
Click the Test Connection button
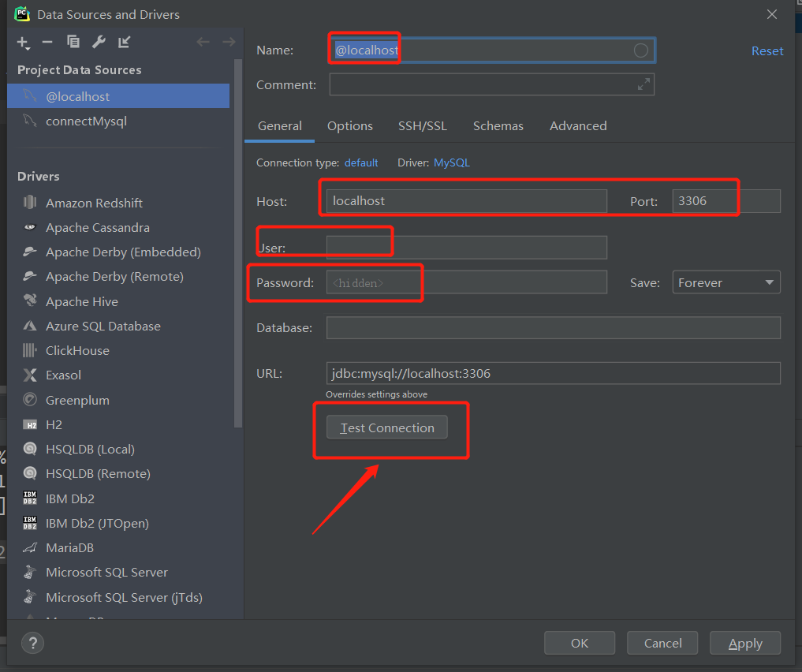click(x=387, y=427)
